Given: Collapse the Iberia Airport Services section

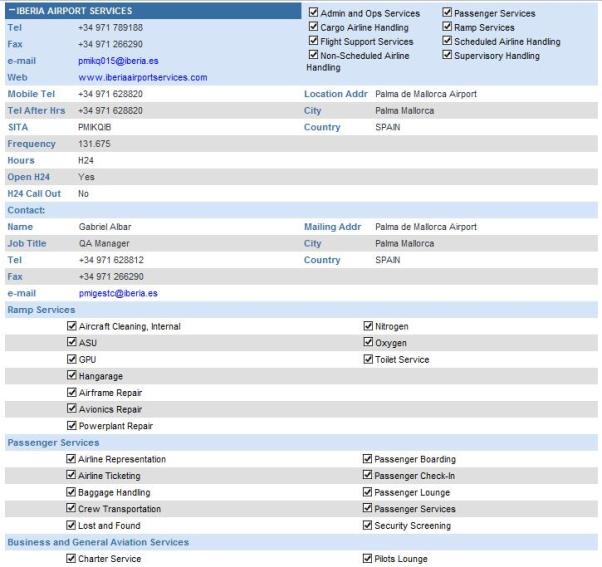Looking at the screenshot, I should click(12, 11).
